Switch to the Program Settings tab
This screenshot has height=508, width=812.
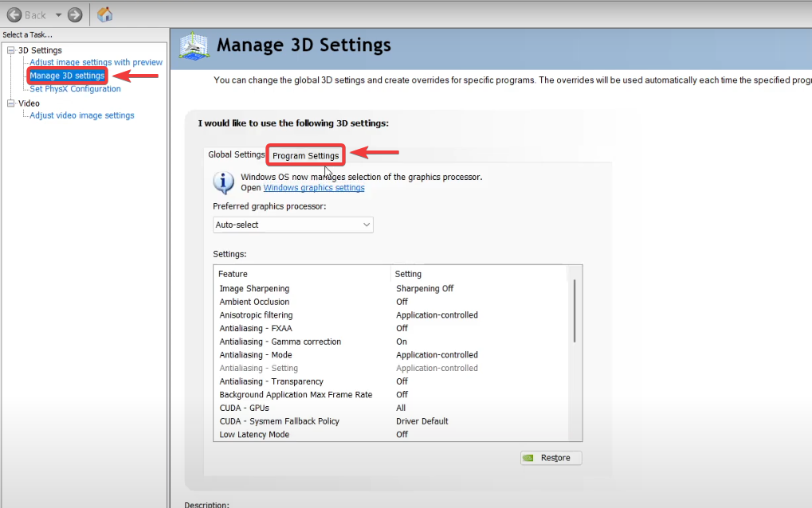[305, 155]
